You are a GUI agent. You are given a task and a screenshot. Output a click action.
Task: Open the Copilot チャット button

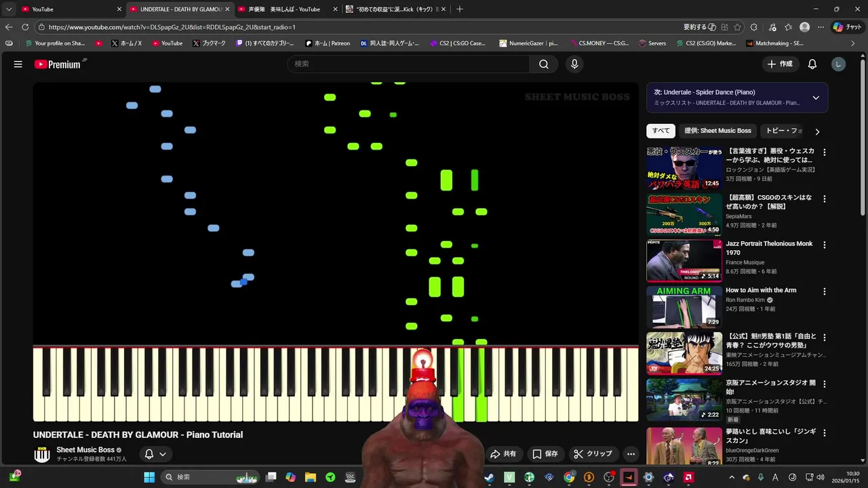point(848,27)
